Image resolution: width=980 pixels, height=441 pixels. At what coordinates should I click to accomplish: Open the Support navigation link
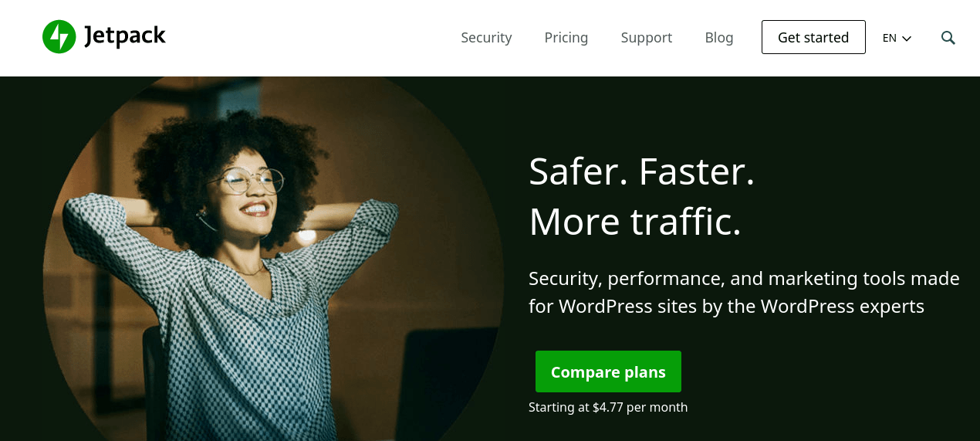click(x=646, y=37)
